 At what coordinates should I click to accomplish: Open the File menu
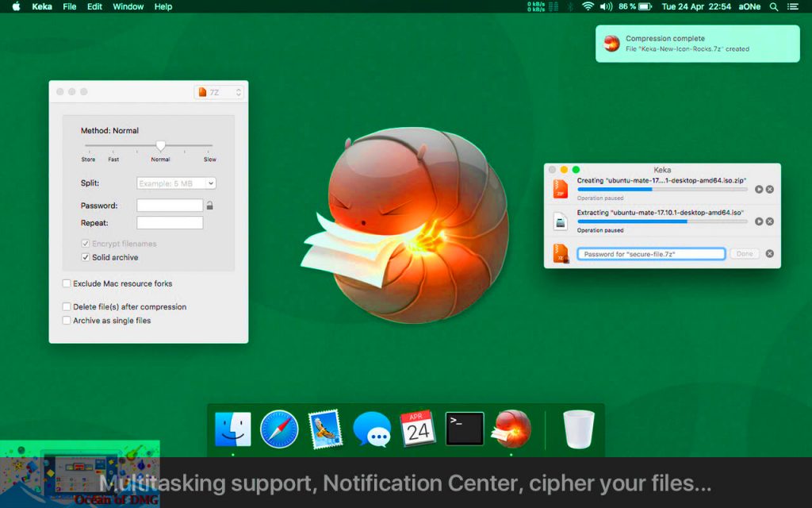click(x=70, y=6)
